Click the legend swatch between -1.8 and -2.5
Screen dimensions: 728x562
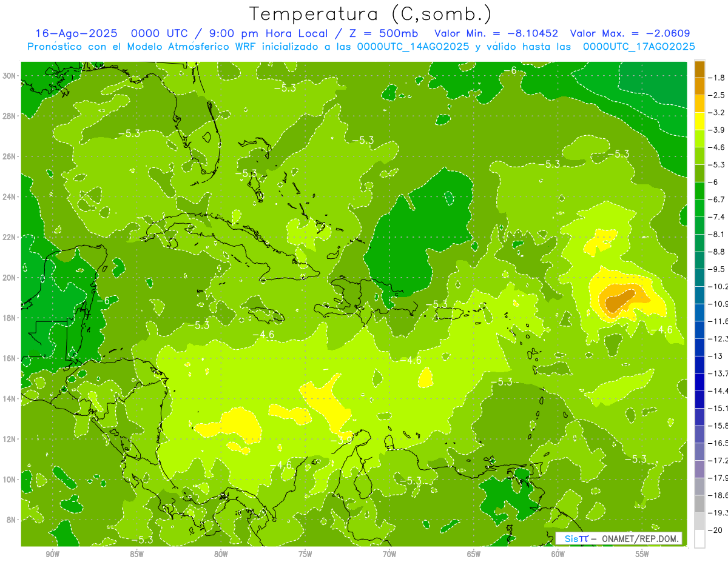click(699, 86)
